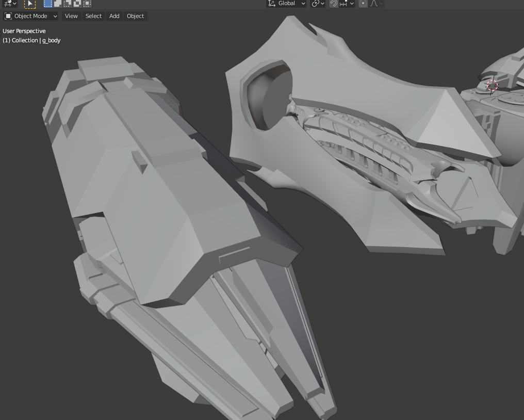Open the Global transform orientation dropdown

coord(286,3)
